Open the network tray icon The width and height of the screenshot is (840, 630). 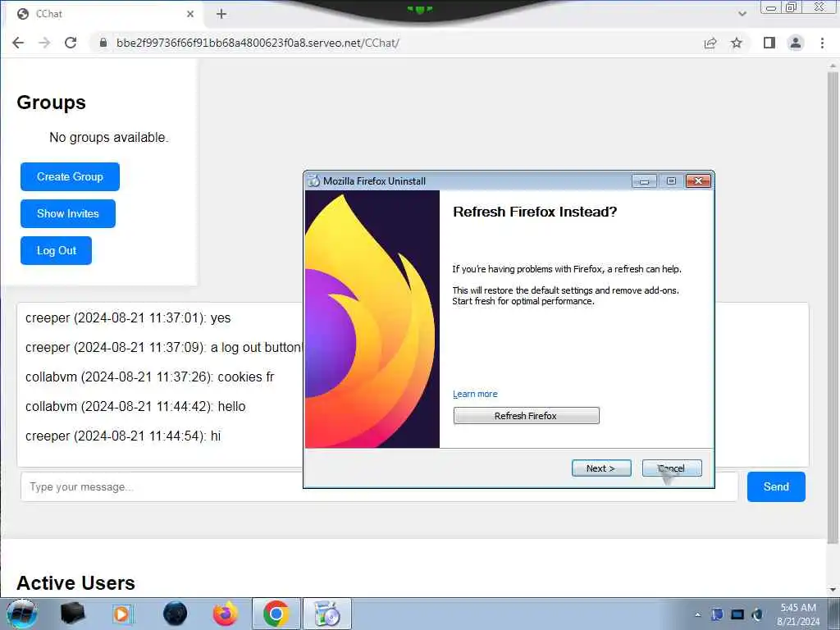pos(737,614)
